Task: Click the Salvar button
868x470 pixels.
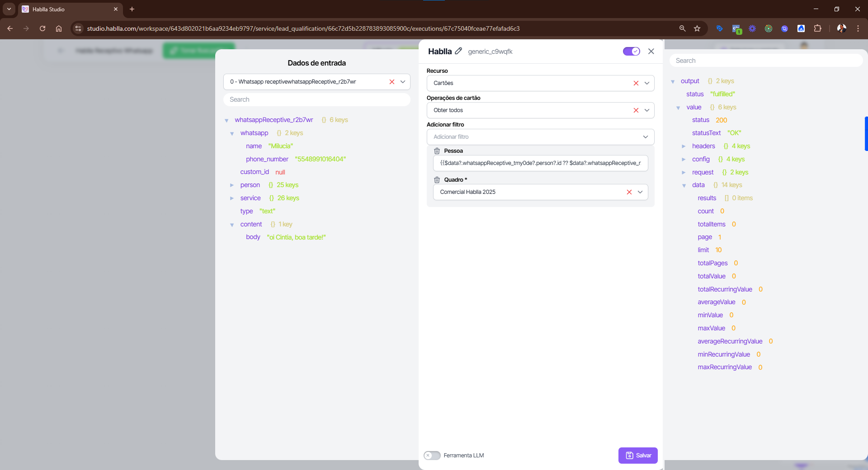Action: click(x=637, y=456)
